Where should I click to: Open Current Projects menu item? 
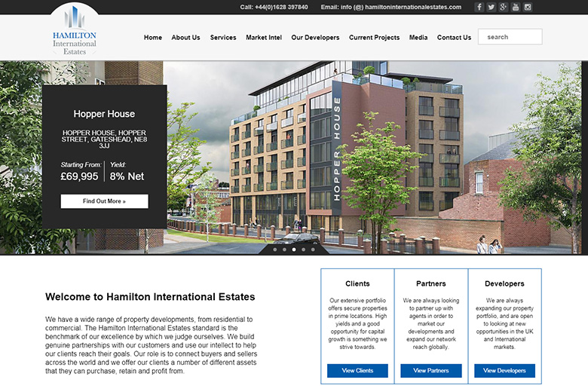coord(374,38)
